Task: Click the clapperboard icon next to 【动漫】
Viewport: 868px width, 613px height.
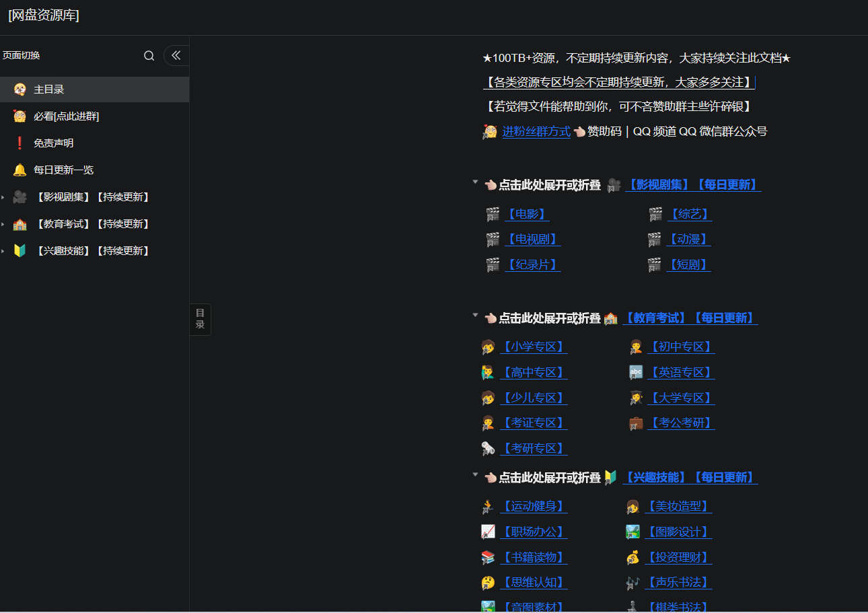Action: tap(655, 240)
